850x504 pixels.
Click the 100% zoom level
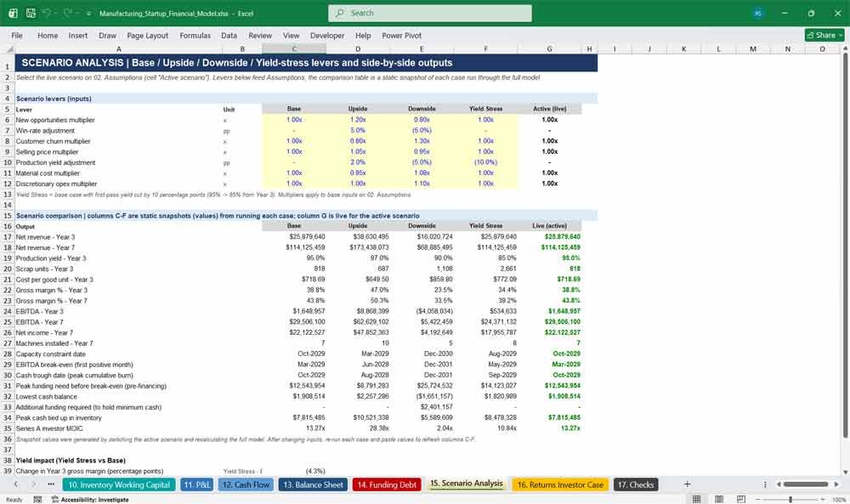coord(839,499)
